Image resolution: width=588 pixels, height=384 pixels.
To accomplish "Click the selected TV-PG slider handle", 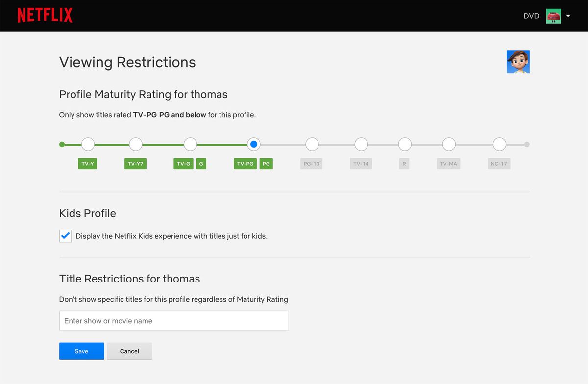I will pos(253,144).
